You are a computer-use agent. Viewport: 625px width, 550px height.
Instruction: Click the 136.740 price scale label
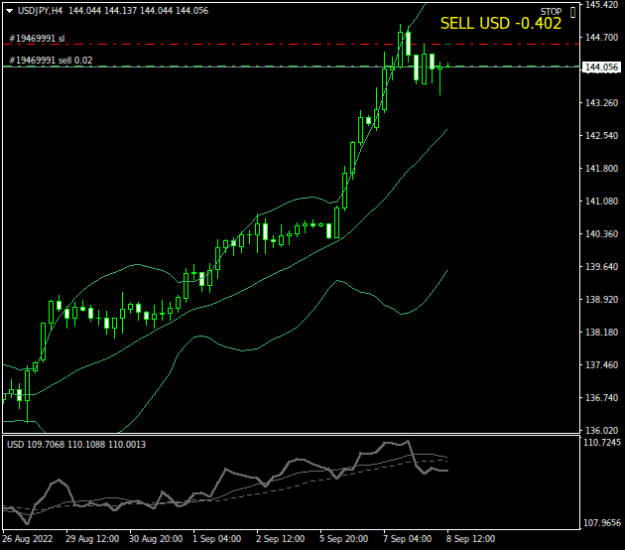click(601, 398)
